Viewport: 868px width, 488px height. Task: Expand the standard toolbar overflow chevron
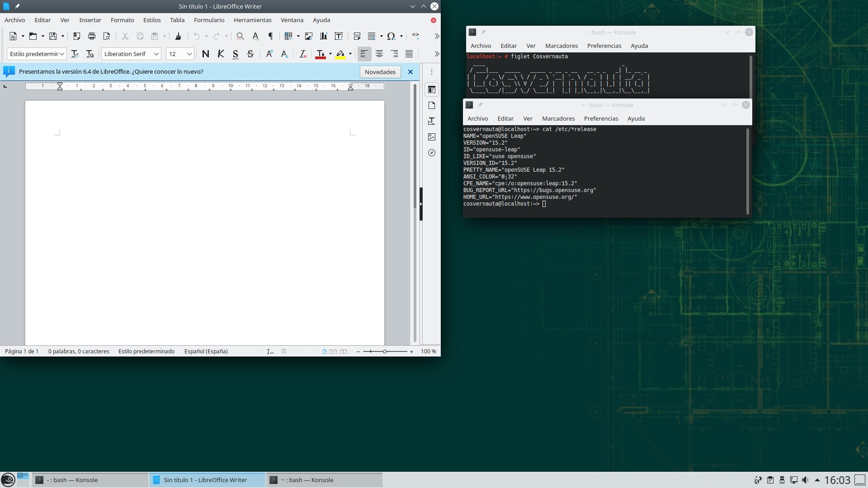pos(436,36)
